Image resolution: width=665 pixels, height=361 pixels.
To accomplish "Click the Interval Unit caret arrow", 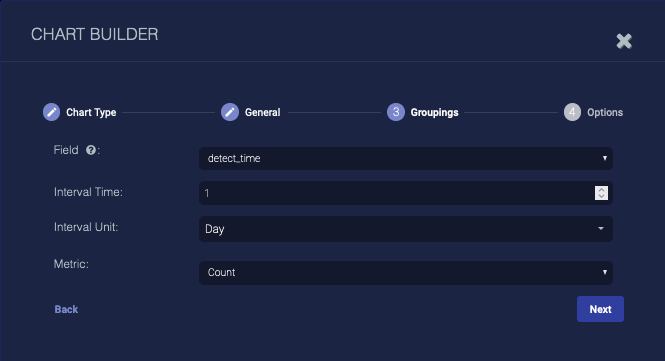I will click(601, 229).
